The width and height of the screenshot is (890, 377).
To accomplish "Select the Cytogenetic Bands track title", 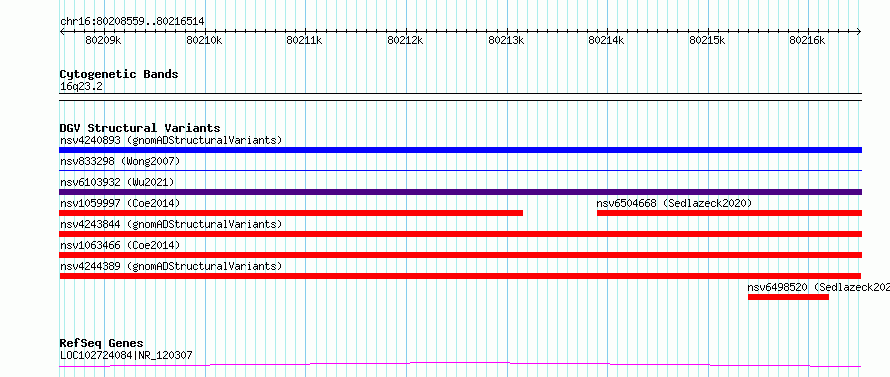I will coord(119,74).
